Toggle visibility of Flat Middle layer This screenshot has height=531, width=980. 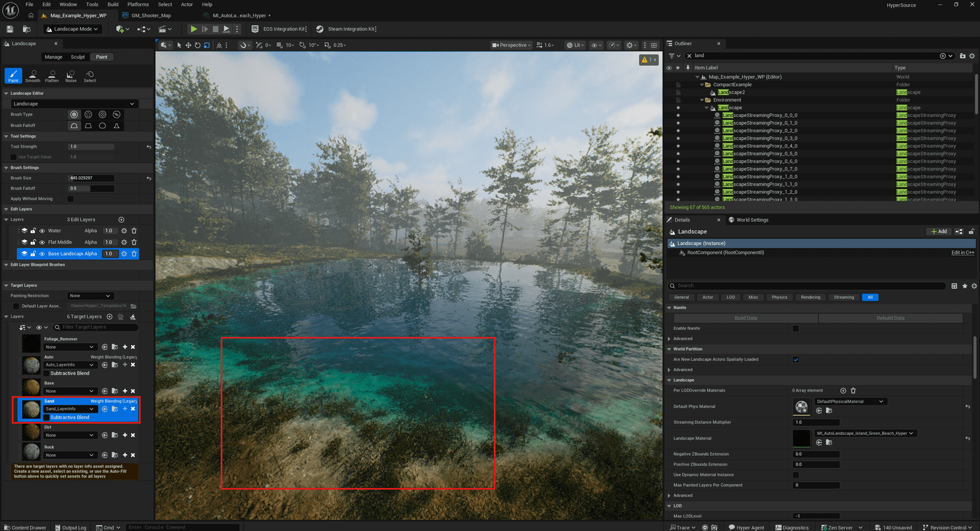tap(42, 242)
